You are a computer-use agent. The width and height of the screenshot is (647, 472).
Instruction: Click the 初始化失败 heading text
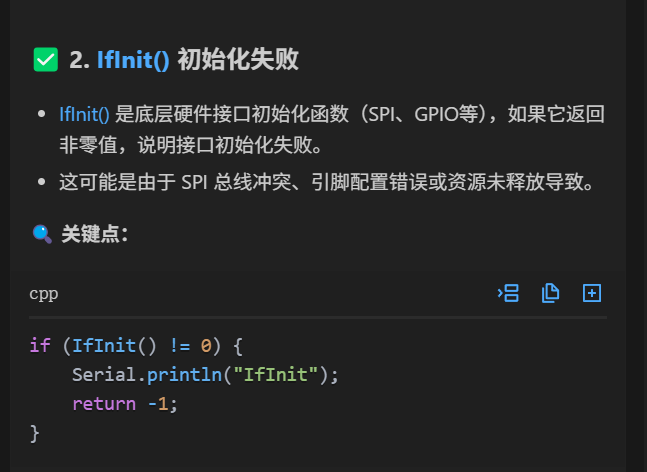coord(238,60)
